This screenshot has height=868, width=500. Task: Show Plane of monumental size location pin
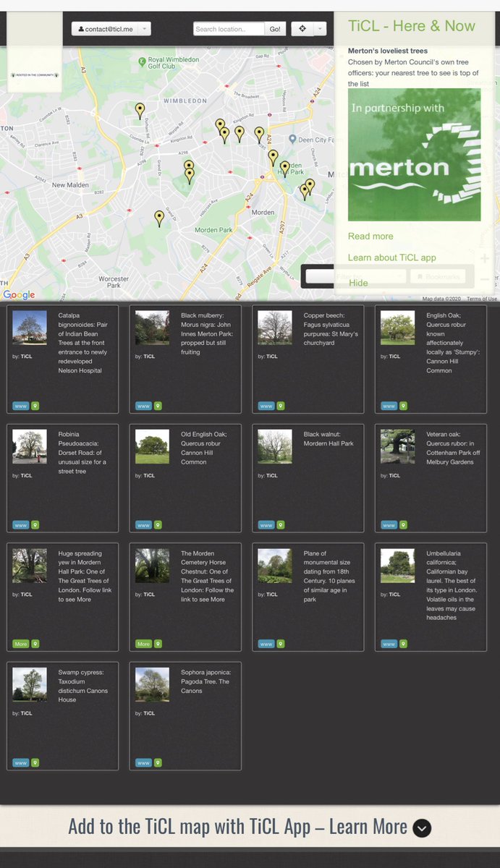(x=281, y=644)
